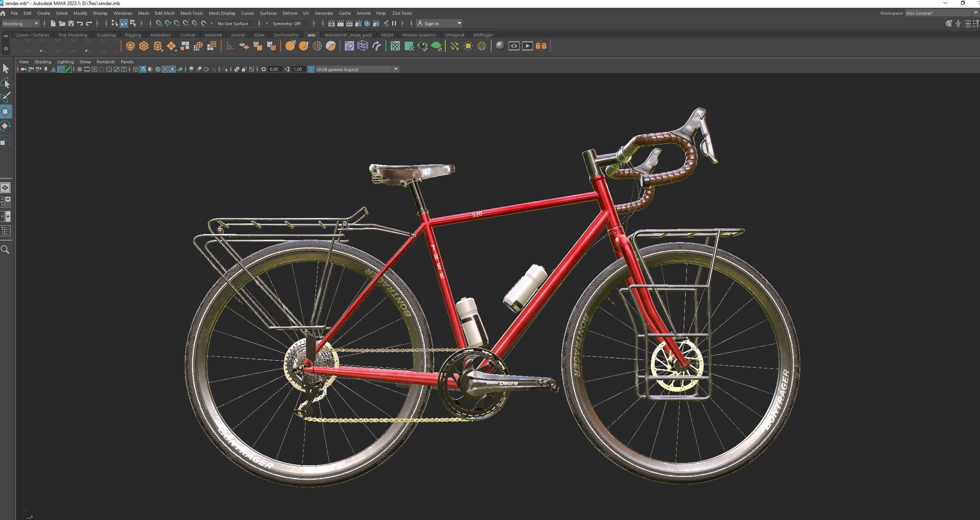Expand the Sign In dropdown

coord(459,23)
